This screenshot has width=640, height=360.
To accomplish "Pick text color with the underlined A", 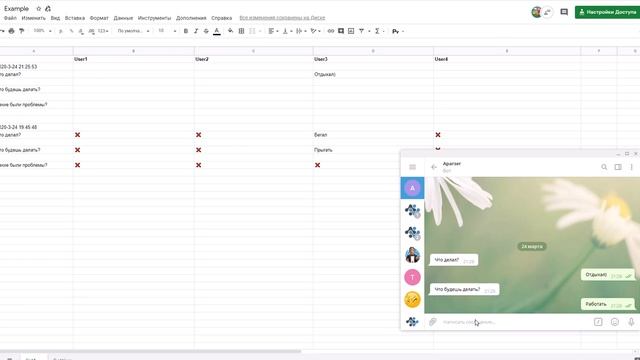I will [x=217, y=31].
